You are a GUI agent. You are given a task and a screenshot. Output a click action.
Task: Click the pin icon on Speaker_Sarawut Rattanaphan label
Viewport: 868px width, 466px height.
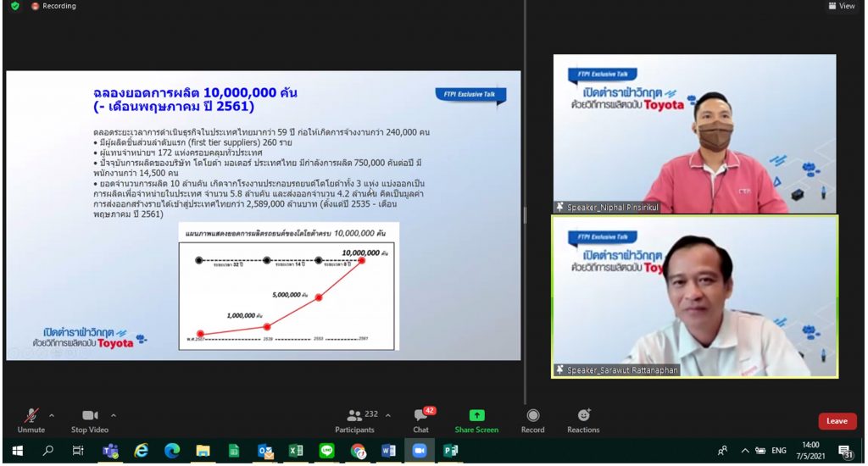tap(560, 369)
